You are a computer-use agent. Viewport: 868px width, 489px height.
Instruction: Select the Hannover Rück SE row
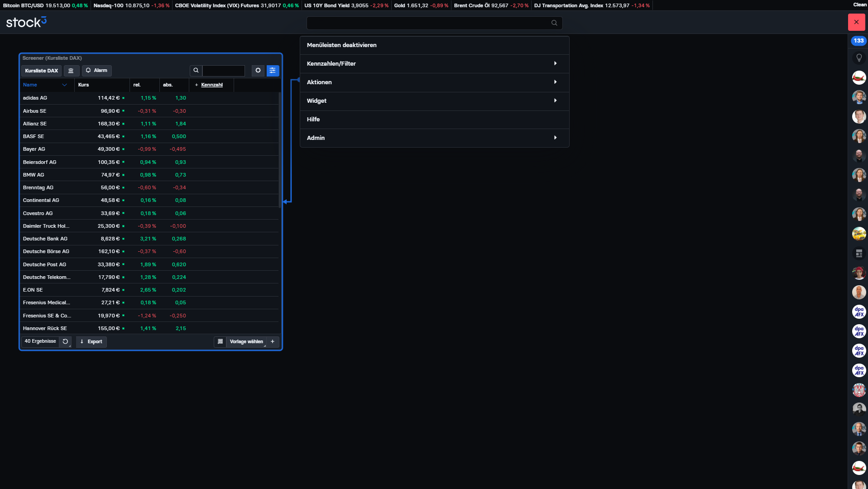[x=149, y=328]
